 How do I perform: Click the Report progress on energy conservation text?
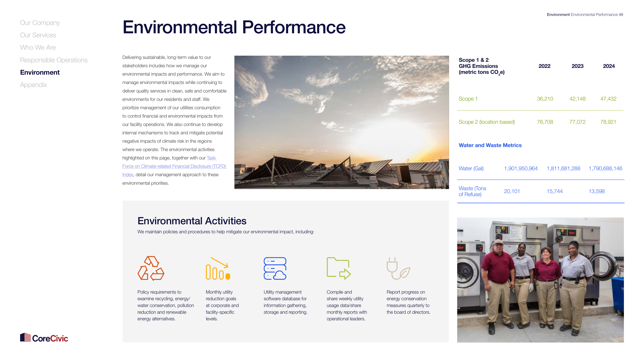point(408,302)
